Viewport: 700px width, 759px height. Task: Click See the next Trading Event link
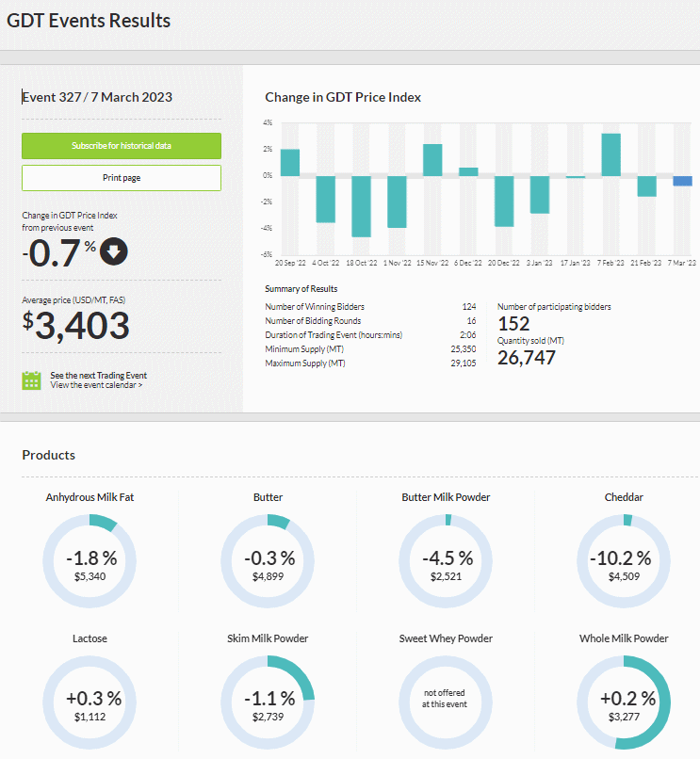tap(98, 376)
